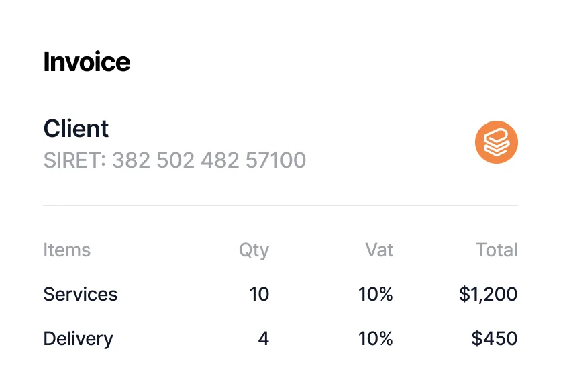Click the Delivery VAT 10% cell
Viewport: 561px width, 392px height.
coord(376,338)
